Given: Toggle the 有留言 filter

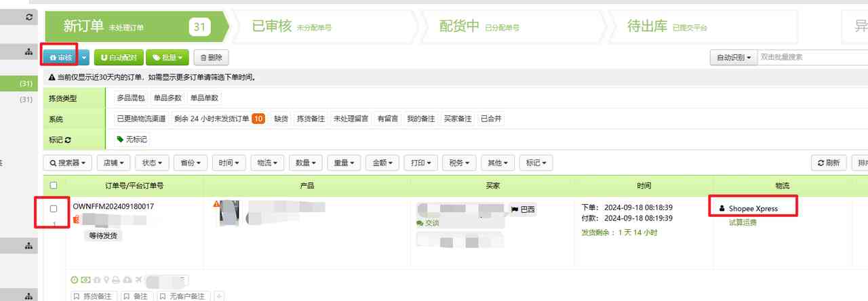Looking at the screenshot, I should 389,119.
